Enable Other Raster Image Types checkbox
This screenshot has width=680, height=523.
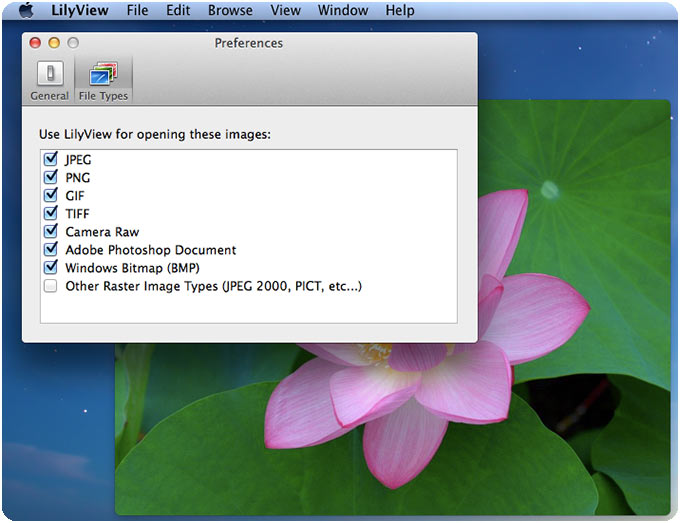pos(51,286)
